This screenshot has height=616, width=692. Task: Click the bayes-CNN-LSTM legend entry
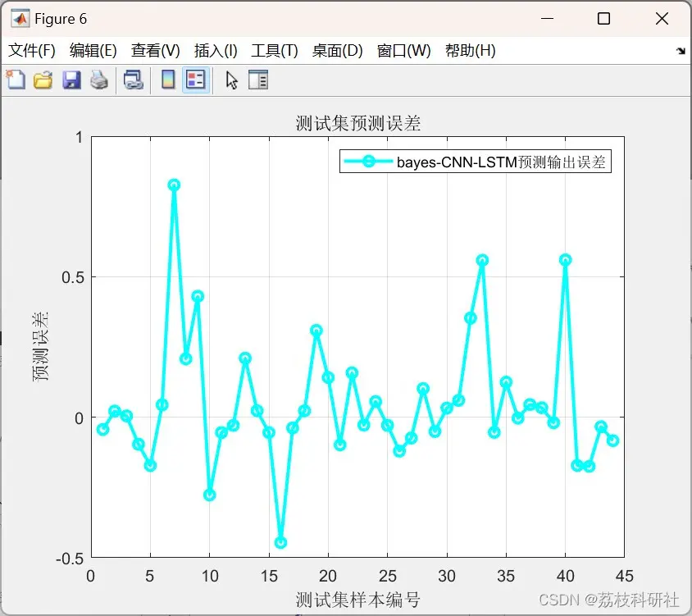(501, 162)
